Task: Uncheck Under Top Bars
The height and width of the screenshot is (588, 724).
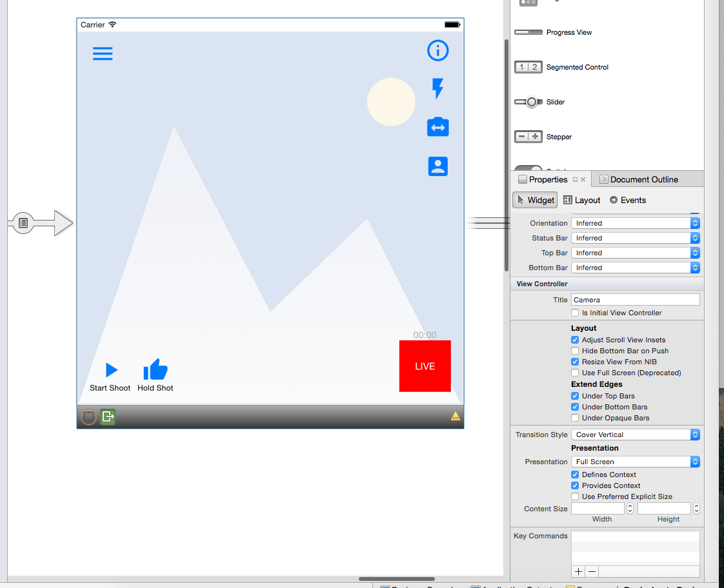Action: (575, 396)
